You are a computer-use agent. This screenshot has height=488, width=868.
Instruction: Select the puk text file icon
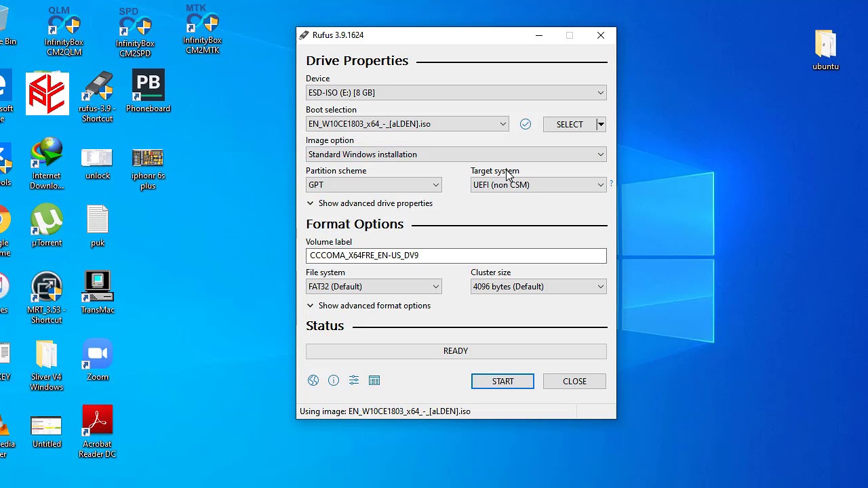pos(98,226)
